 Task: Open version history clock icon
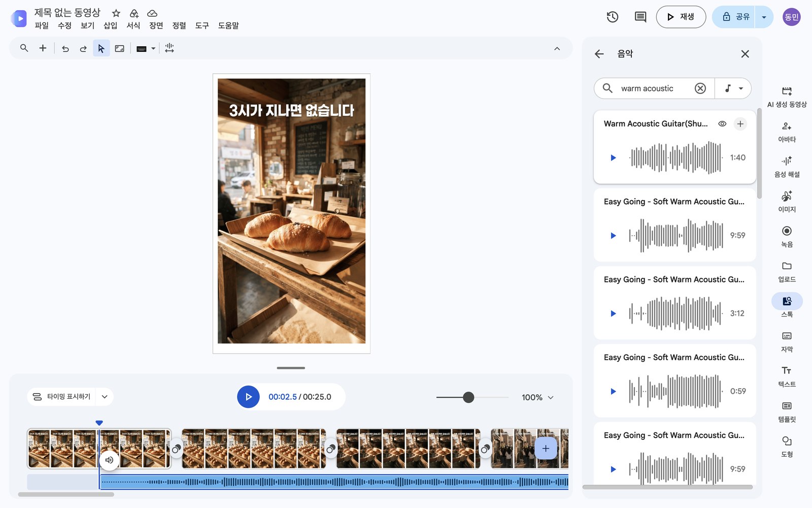click(x=613, y=17)
